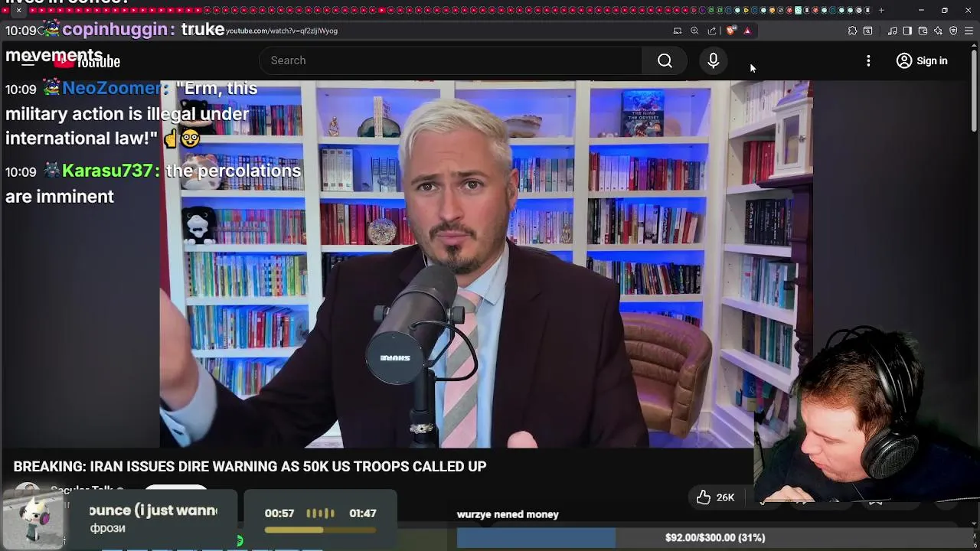Start voice search with the microphone icon
The width and height of the screenshot is (980, 551).
pyautogui.click(x=713, y=60)
